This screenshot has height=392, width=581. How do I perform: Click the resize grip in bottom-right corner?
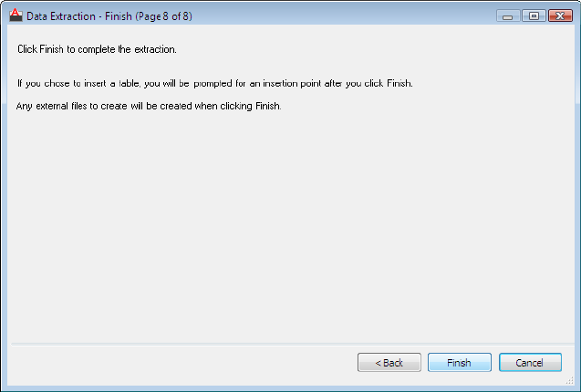571,382
